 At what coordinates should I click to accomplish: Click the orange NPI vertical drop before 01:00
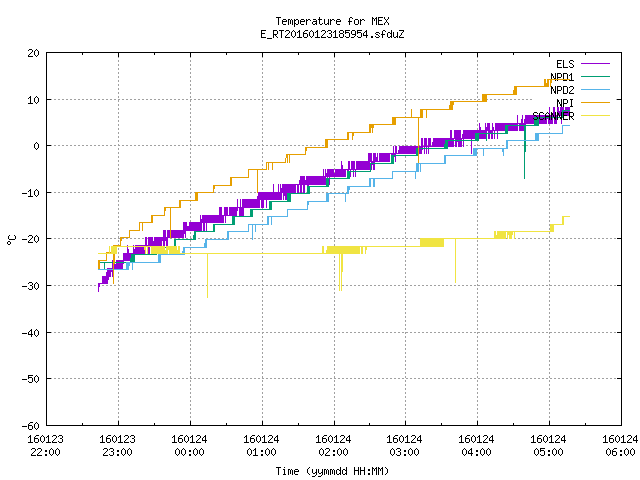(257, 181)
